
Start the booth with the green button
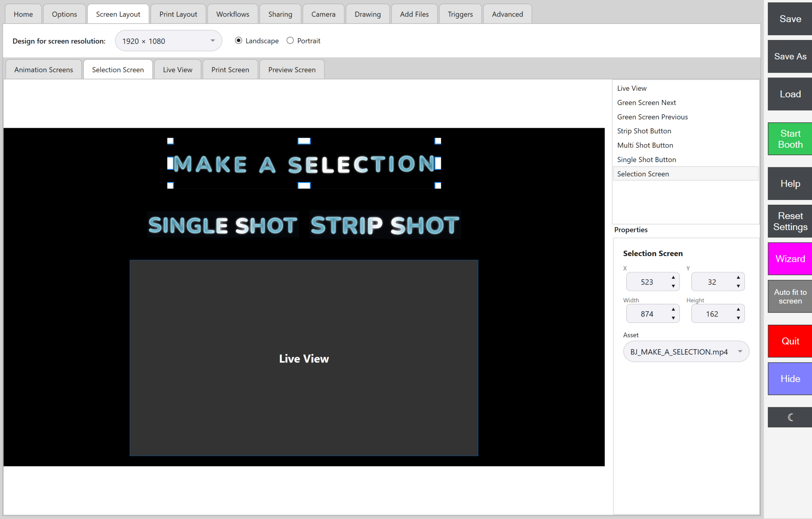pyautogui.click(x=790, y=139)
